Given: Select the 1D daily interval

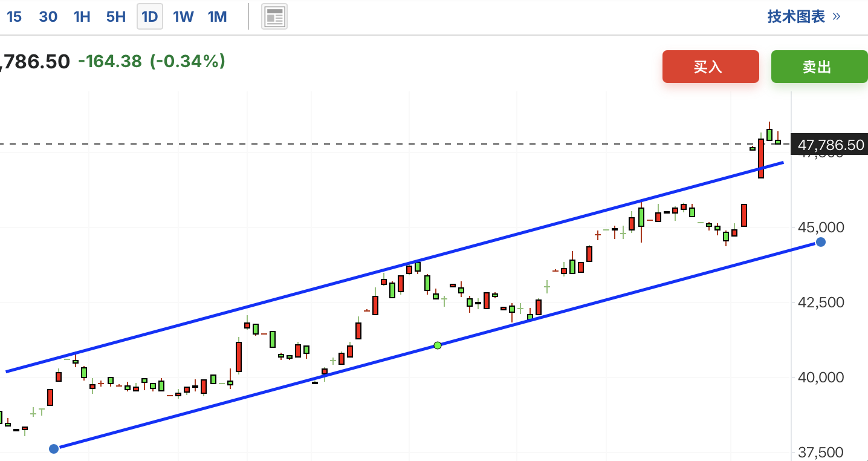Looking at the screenshot, I should click(x=150, y=16).
